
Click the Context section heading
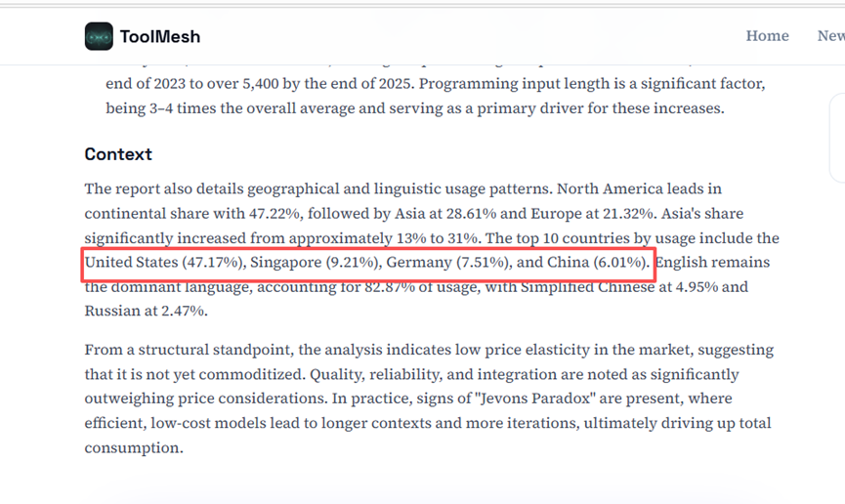pyautogui.click(x=118, y=154)
